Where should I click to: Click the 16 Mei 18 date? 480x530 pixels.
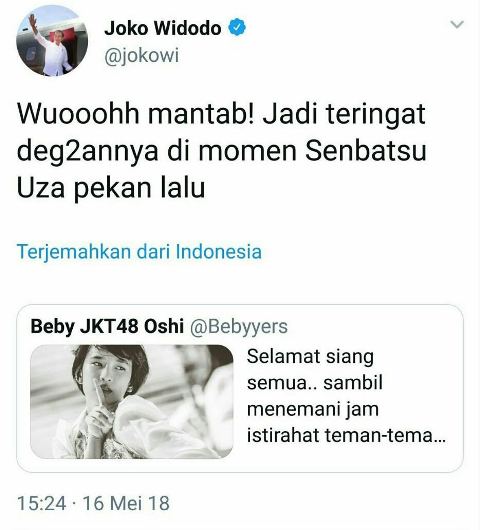coord(126,503)
